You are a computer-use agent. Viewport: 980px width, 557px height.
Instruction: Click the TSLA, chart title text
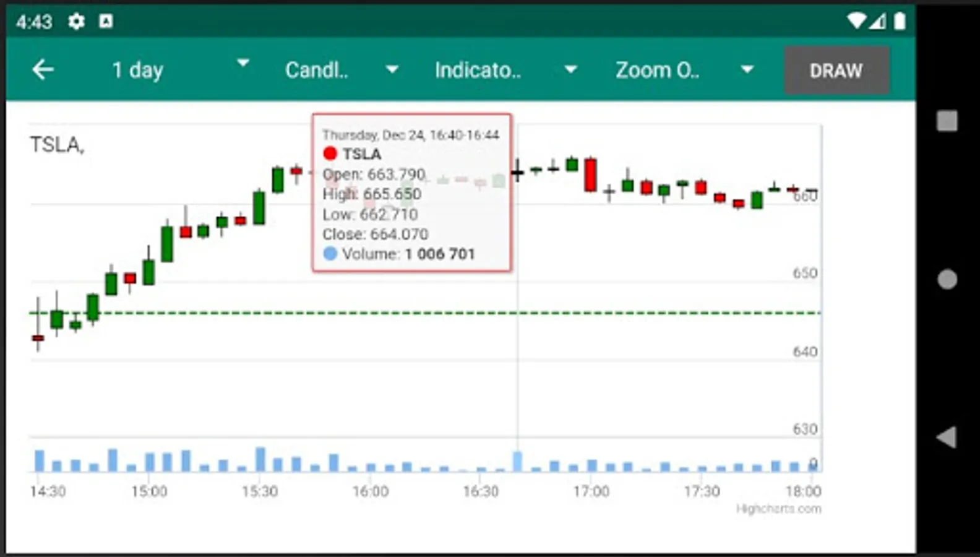57,145
